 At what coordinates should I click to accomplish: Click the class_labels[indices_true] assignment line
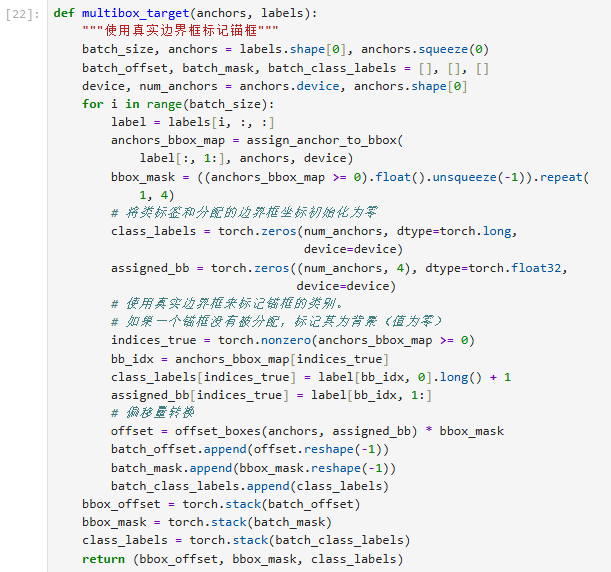(311, 377)
